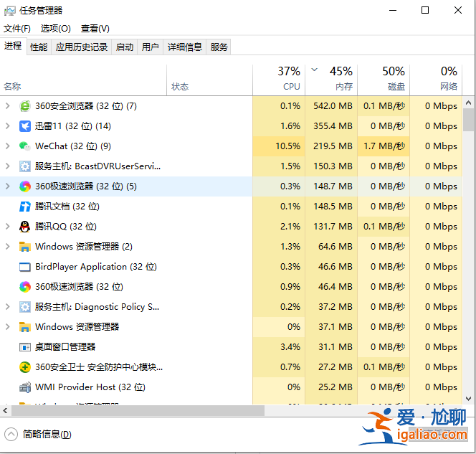
Task: Sort by the 名称 column header
Action: click(83, 80)
